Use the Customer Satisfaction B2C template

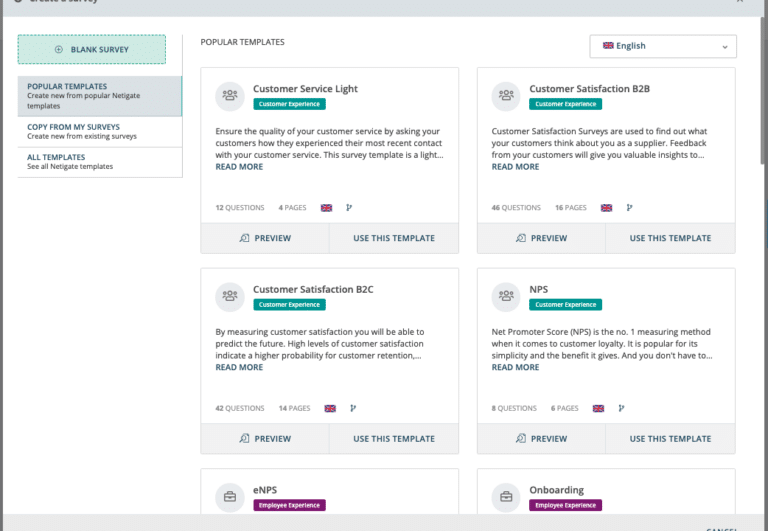[x=394, y=439]
